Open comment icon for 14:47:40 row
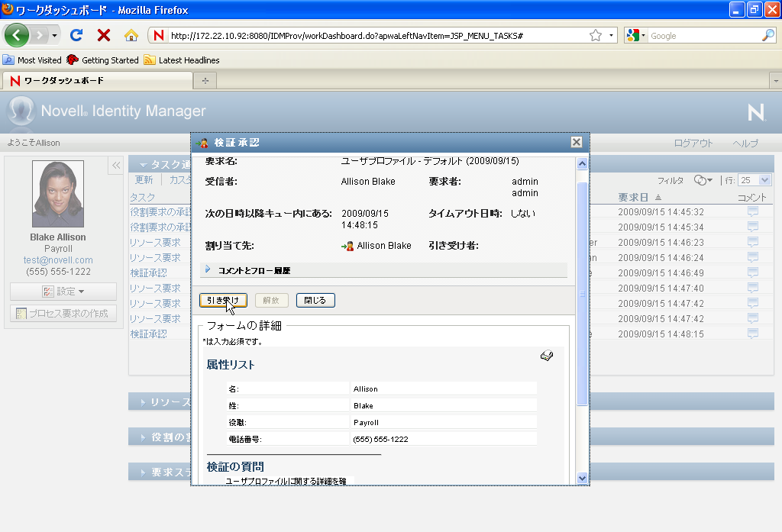Image resolution: width=782 pixels, height=532 pixels. (x=752, y=288)
